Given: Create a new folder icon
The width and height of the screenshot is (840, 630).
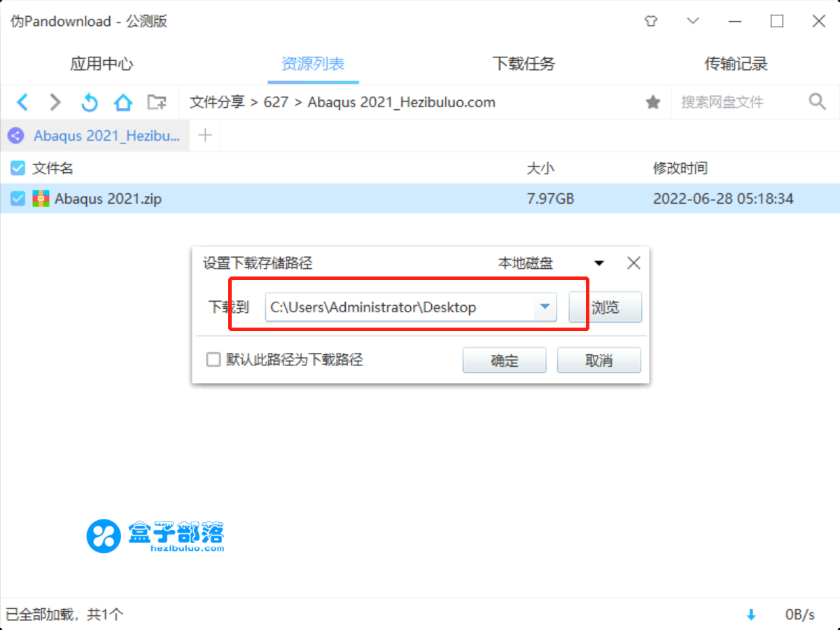Looking at the screenshot, I should tap(157, 102).
